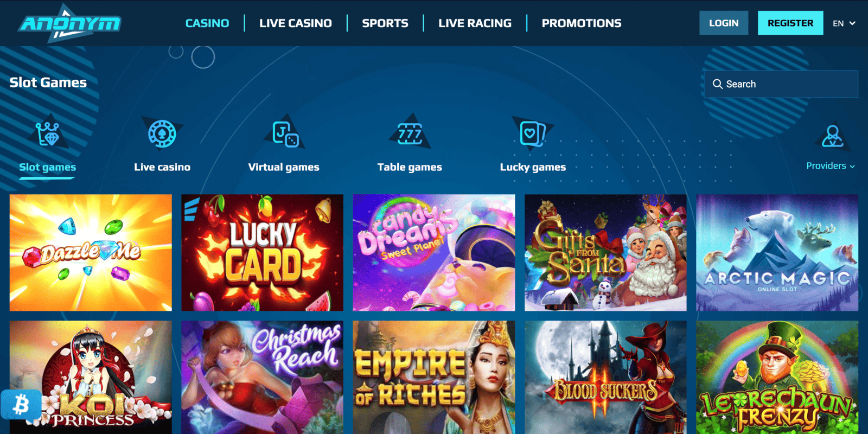This screenshot has width=868, height=434.
Task: Click the Anonym logo
Action: pos(69,23)
